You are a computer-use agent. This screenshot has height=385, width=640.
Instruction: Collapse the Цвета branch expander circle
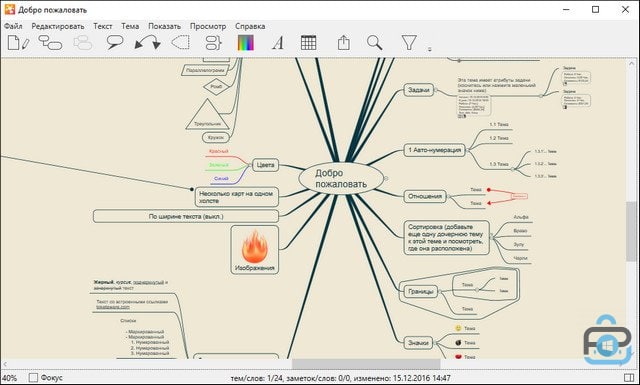(250, 165)
